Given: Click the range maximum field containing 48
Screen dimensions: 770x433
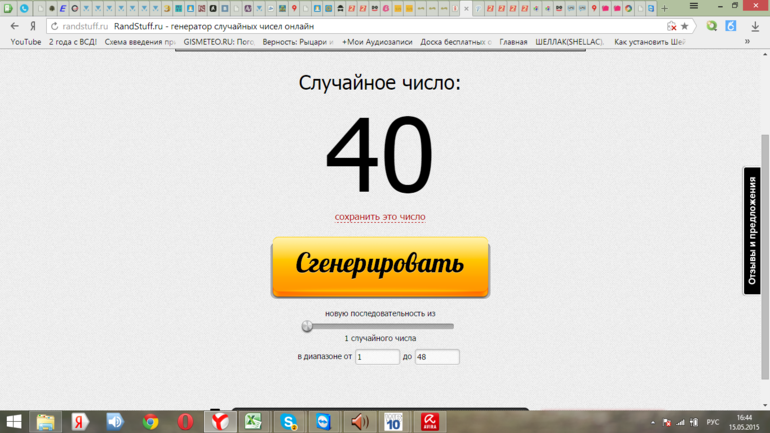Looking at the screenshot, I should point(437,357).
